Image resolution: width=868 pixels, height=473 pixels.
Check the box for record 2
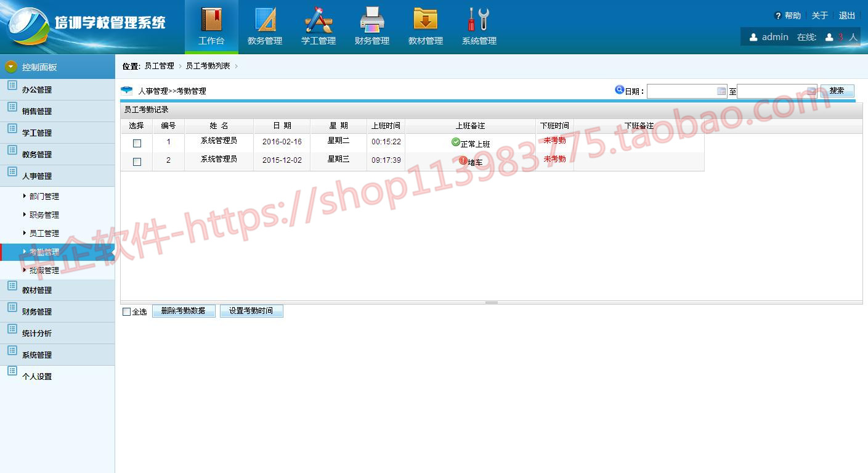tap(137, 162)
